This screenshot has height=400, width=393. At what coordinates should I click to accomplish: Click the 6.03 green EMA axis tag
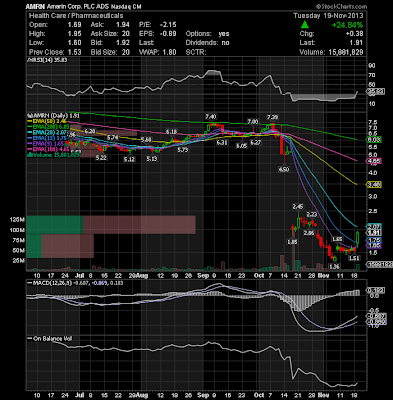point(374,140)
